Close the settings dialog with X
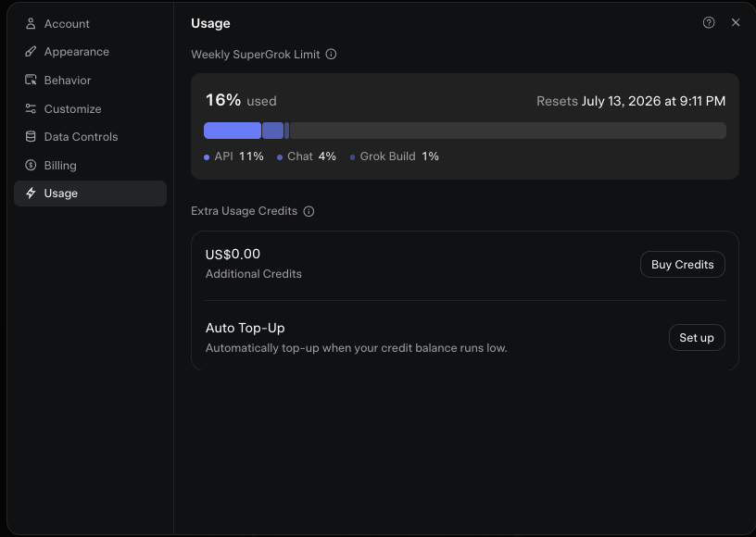The width and height of the screenshot is (756, 537). 736,22
